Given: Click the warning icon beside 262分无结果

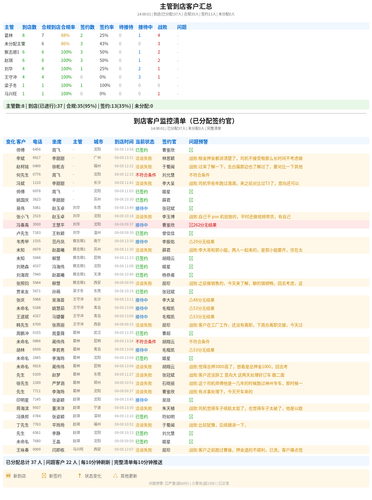Looking at the screenshot, I should click(x=191, y=225).
